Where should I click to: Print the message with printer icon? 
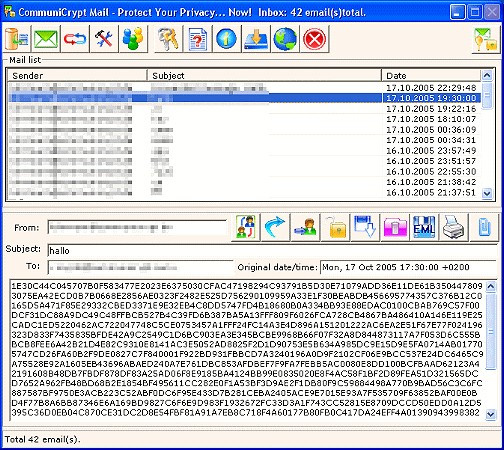[454, 227]
